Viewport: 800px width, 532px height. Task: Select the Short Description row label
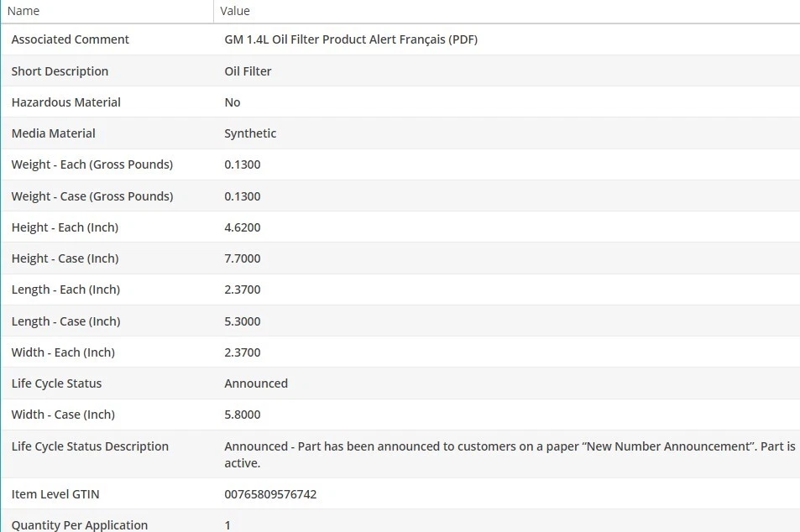coord(60,71)
